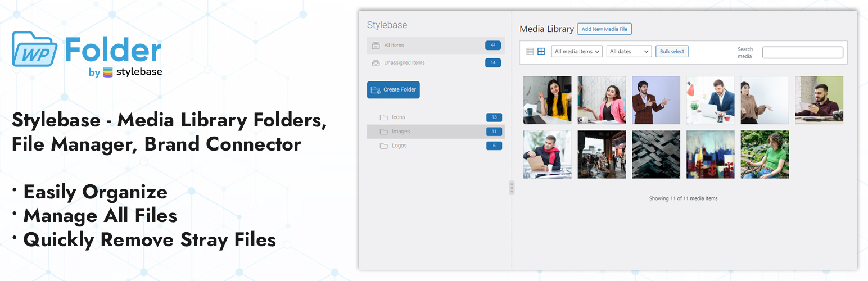Click the Stylebase sidebar title
Viewport: 868px width, 281px height.
click(387, 25)
